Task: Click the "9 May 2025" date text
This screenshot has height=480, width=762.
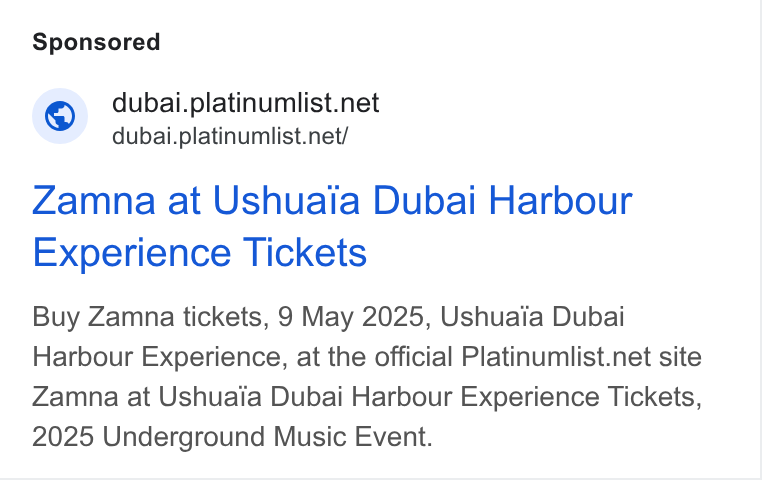Action: [354, 317]
